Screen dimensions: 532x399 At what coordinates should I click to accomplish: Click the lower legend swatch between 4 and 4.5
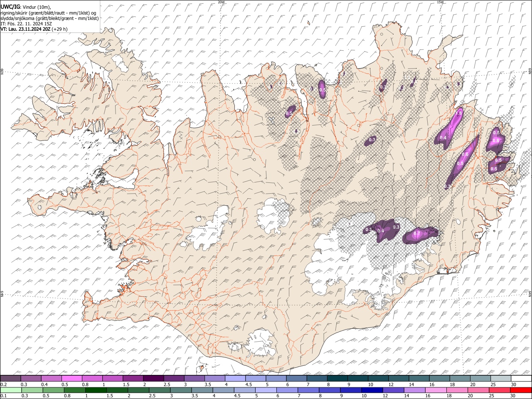pyautogui.click(x=224, y=390)
